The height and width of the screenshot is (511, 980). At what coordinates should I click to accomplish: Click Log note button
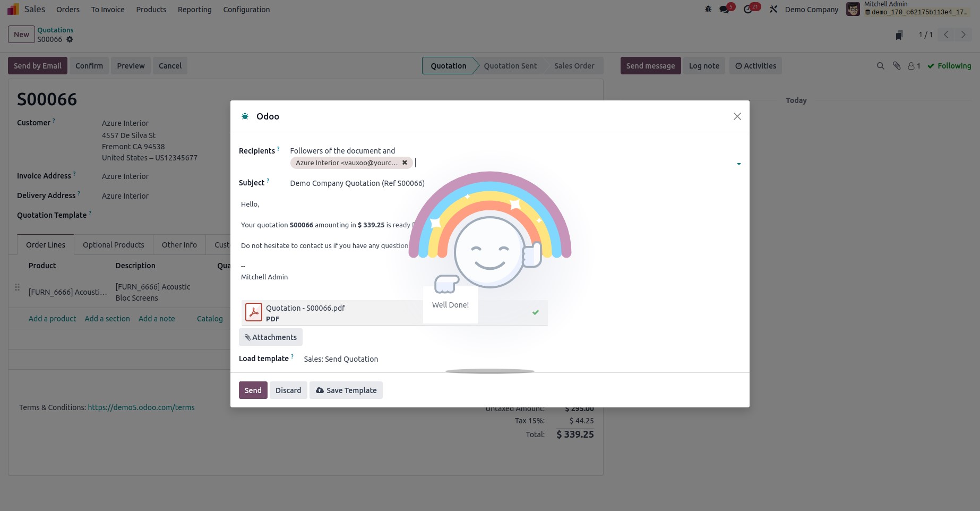click(704, 66)
